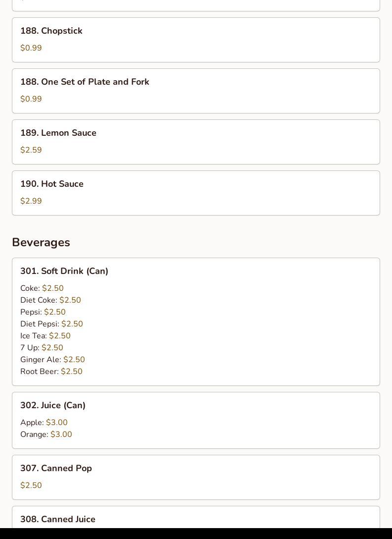Select the One Set of Plate and Fork item
This screenshot has height=539, width=392.
(85, 82)
